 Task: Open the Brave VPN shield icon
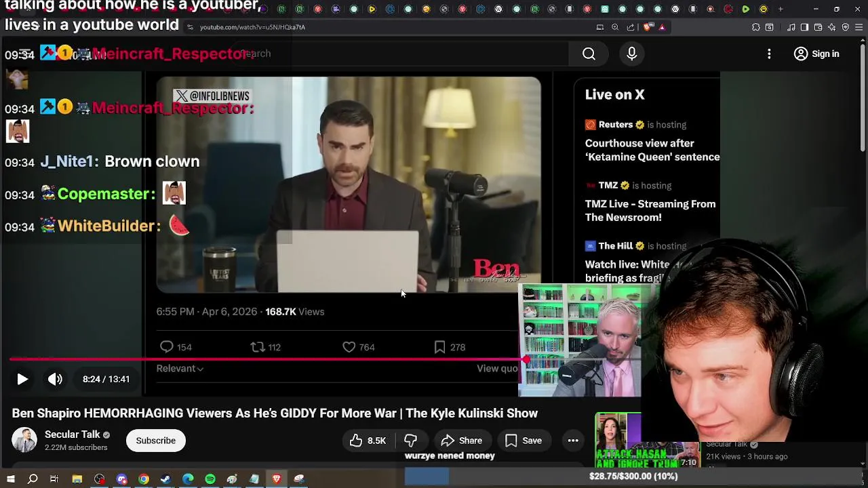click(846, 27)
